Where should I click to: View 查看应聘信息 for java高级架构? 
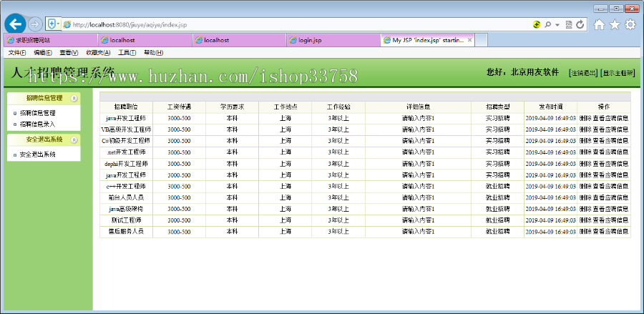coord(611,209)
